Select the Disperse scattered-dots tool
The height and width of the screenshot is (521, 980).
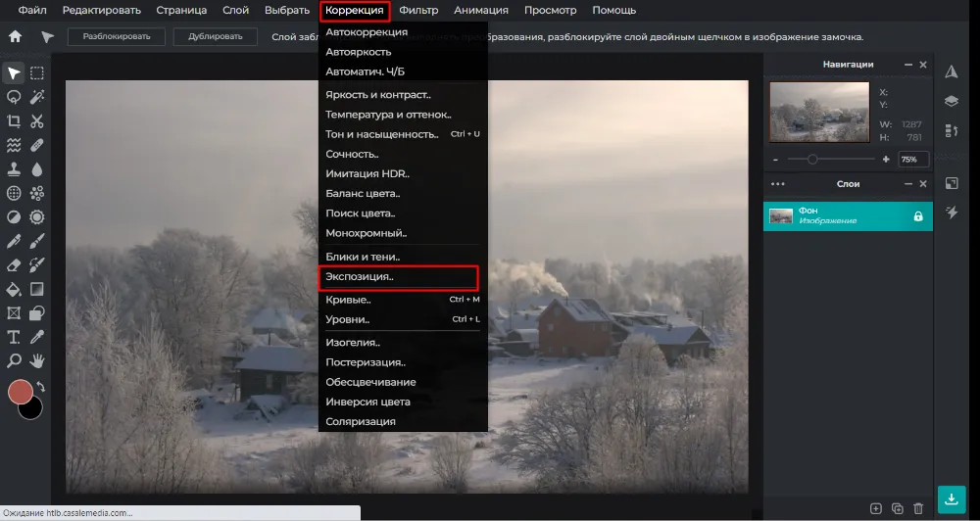point(37,193)
